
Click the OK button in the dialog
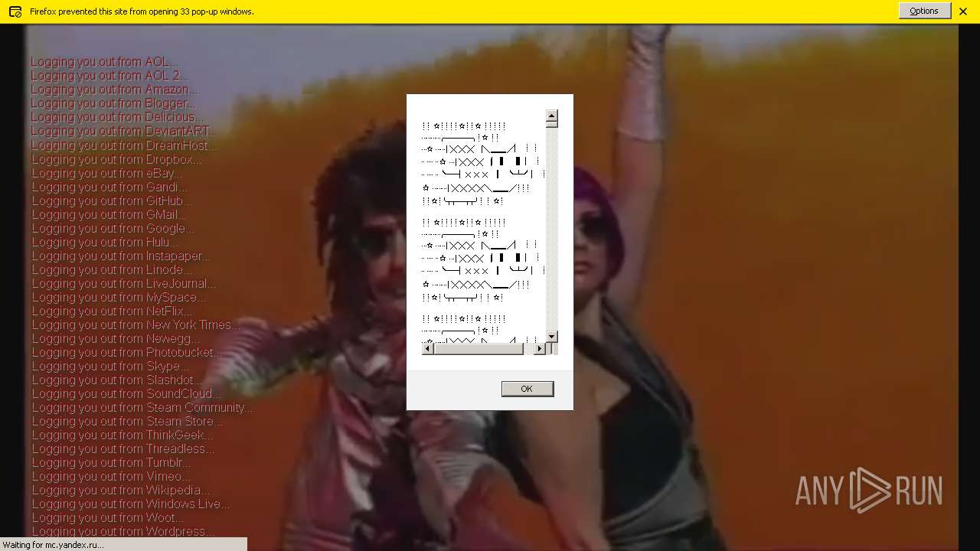tap(527, 389)
